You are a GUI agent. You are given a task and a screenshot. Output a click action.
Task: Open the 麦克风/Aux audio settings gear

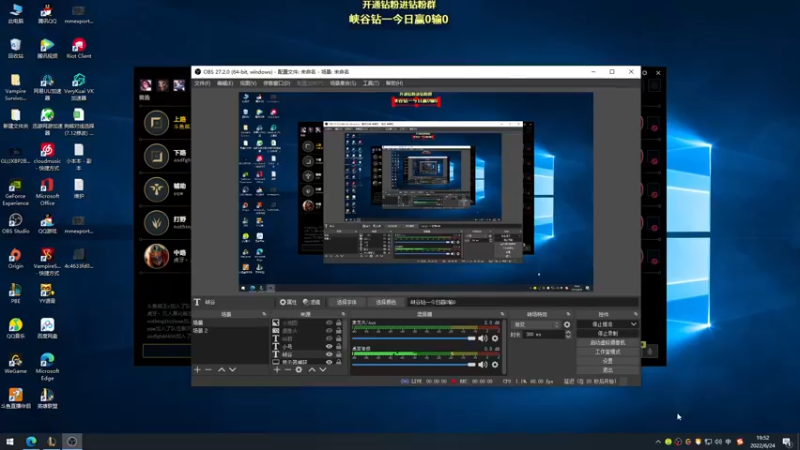coord(495,338)
